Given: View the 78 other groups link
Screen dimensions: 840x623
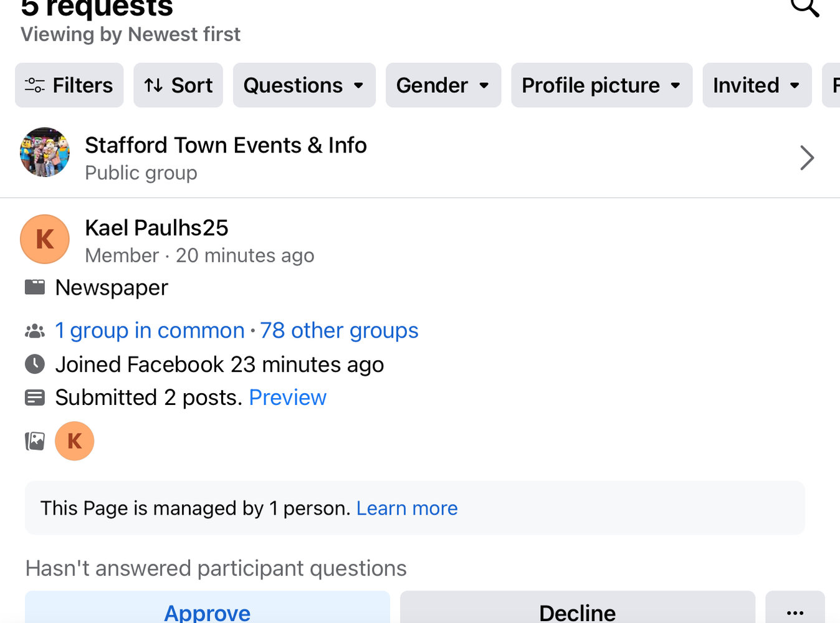Looking at the screenshot, I should (x=339, y=330).
